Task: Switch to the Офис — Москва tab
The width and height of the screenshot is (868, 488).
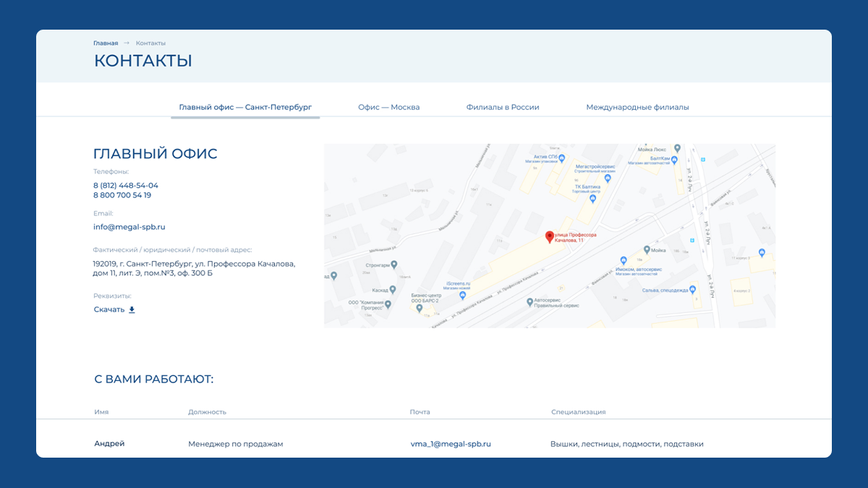Action: coord(388,107)
